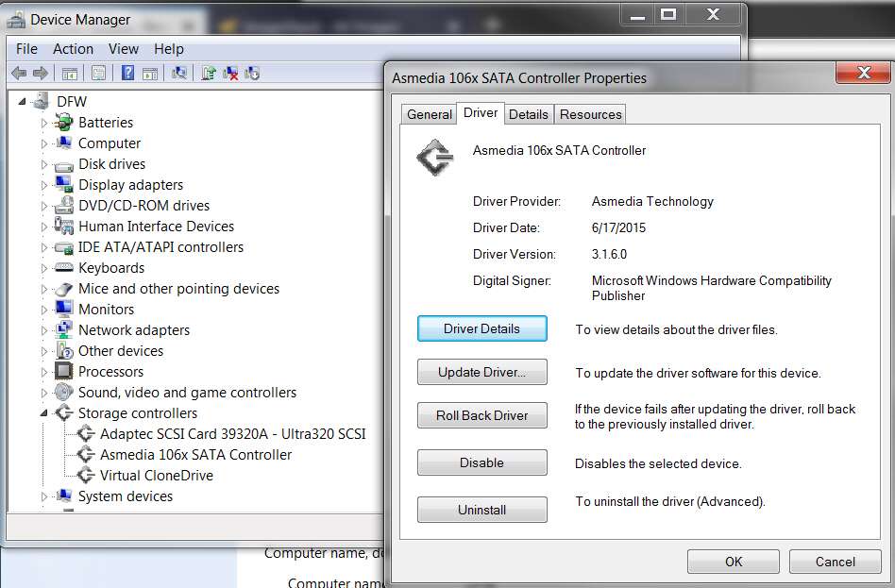Click the Disable device toolbar icon
Viewport: 895px width, 588px height.
252,73
